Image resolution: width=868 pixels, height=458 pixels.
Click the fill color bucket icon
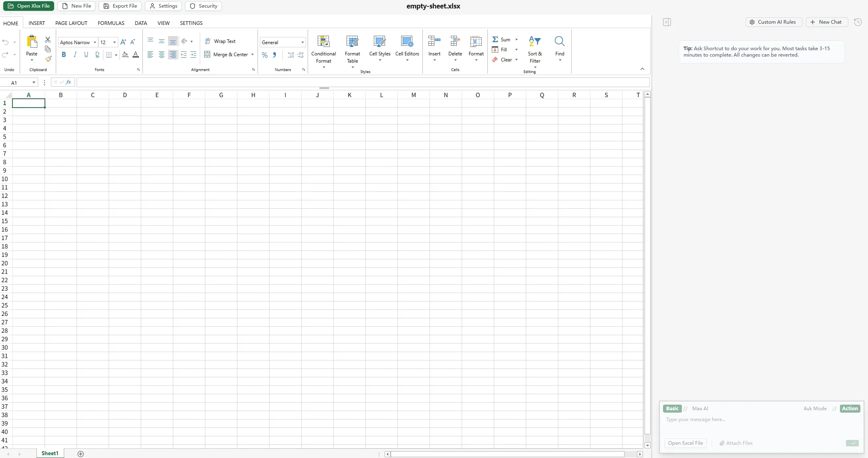pyautogui.click(x=125, y=55)
